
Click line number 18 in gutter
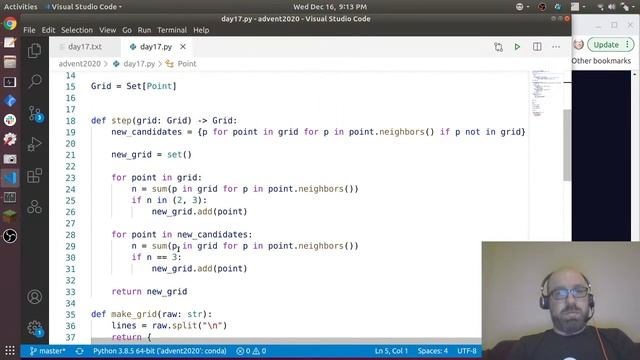[71, 121]
